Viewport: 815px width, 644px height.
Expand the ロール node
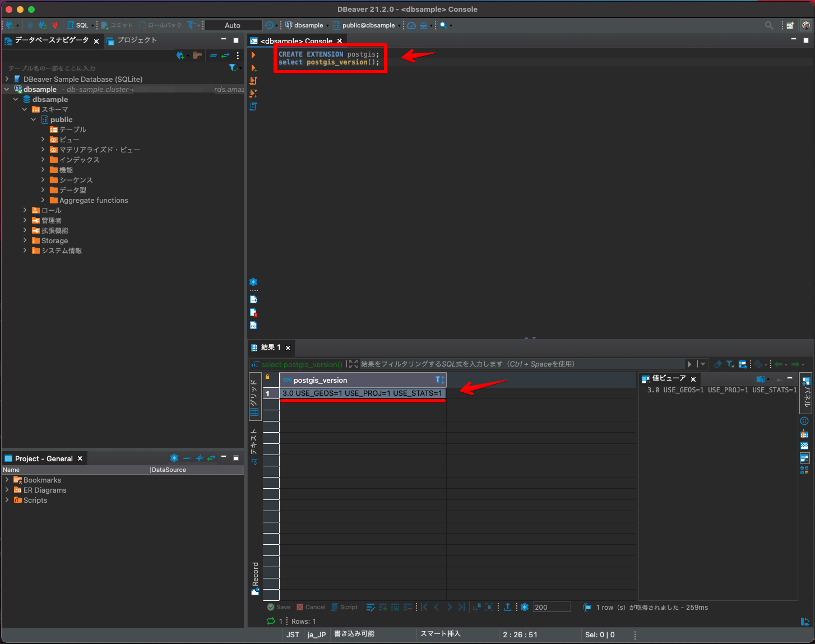pyautogui.click(x=25, y=210)
